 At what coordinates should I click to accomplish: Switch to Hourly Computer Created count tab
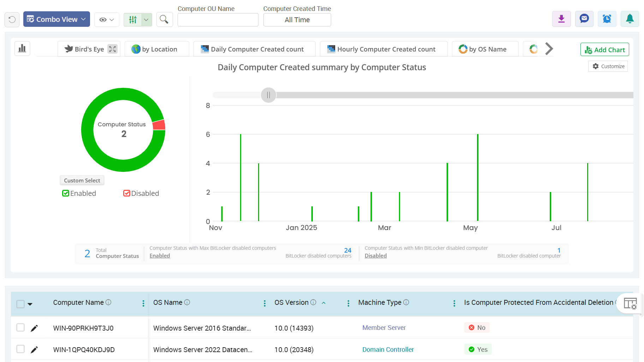(x=383, y=49)
